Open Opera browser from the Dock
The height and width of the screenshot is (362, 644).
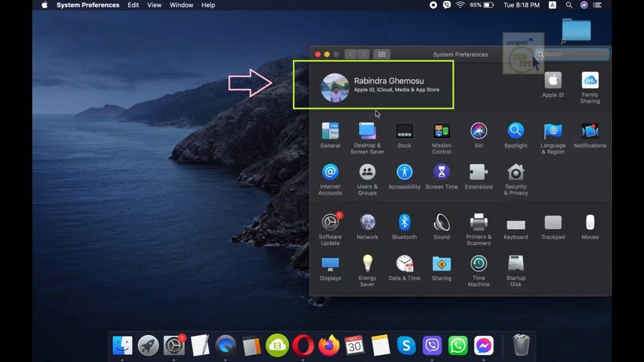point(303,345)
